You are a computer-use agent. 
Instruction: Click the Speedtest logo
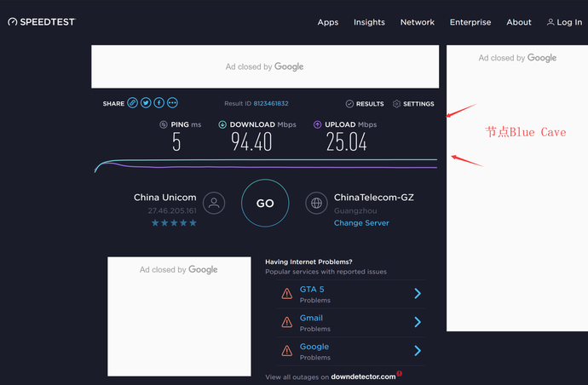coord(41,22)
